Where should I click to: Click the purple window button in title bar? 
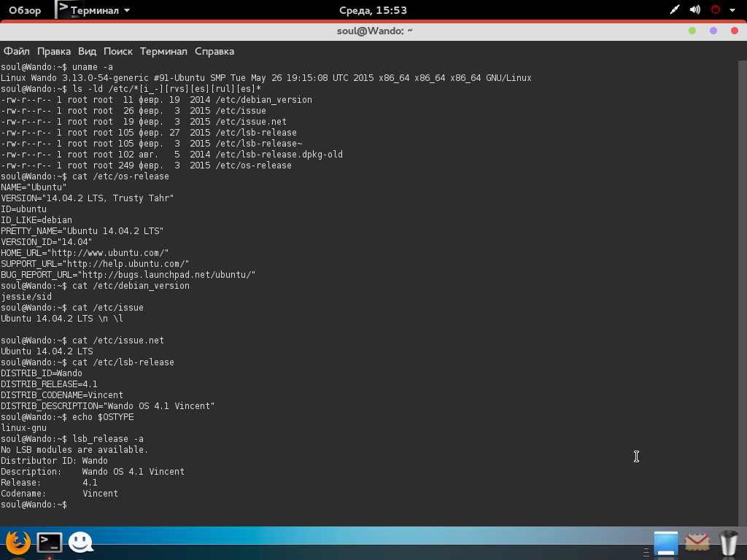[x=713, y=31]
